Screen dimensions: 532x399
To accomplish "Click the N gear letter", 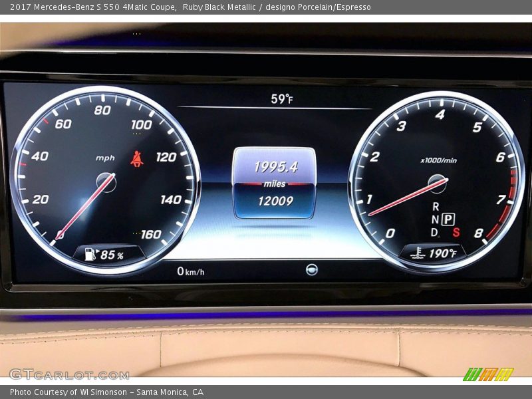I will click(436, 219).
